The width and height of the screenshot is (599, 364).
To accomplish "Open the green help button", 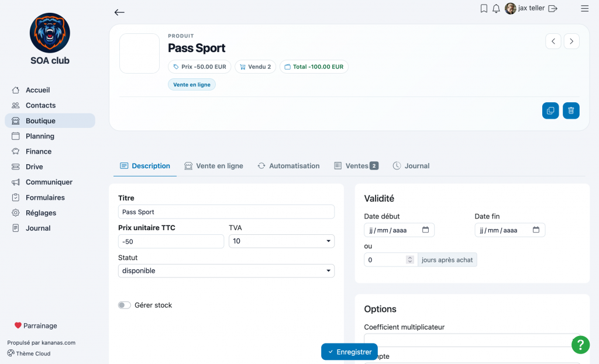I will tap(580, 345).
